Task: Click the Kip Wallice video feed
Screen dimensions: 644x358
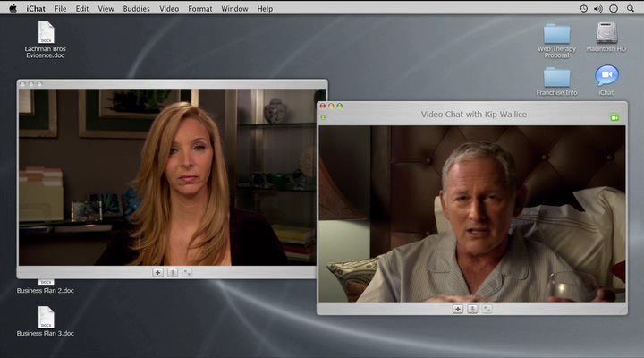Action: coord(472,214)
